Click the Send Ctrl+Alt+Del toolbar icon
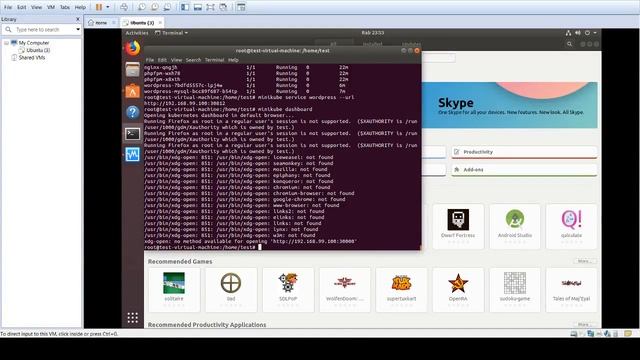 point(124,7)
